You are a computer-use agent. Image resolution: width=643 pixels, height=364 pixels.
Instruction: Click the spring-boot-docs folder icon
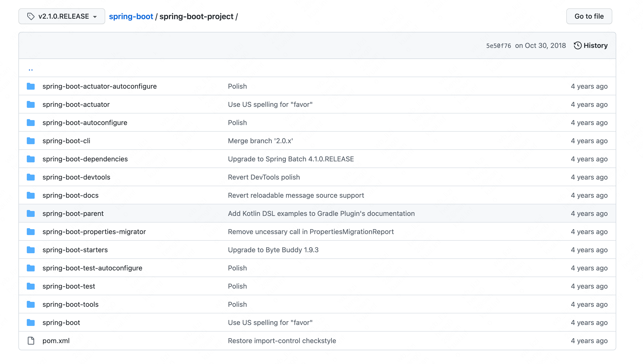click(x=31, y=195)
